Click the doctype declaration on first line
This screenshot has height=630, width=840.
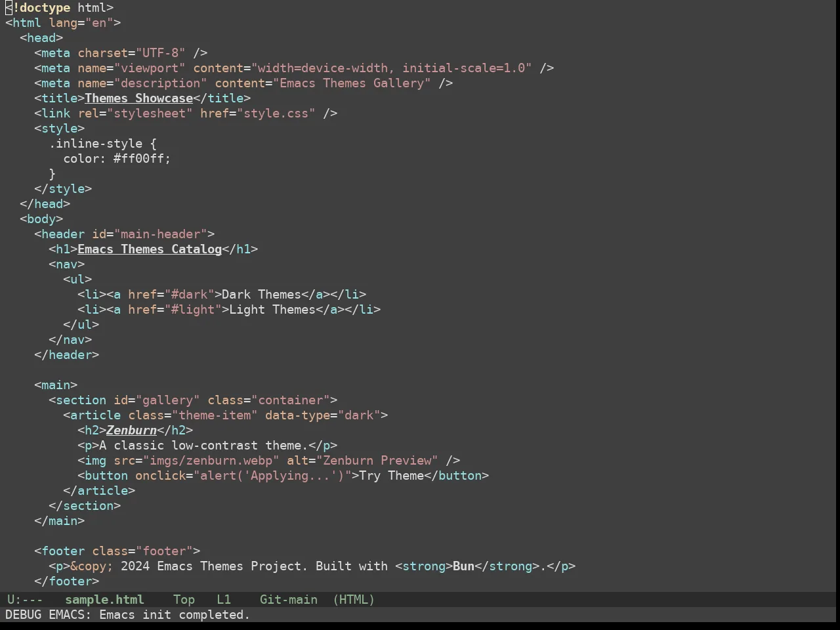pos(60,8)
